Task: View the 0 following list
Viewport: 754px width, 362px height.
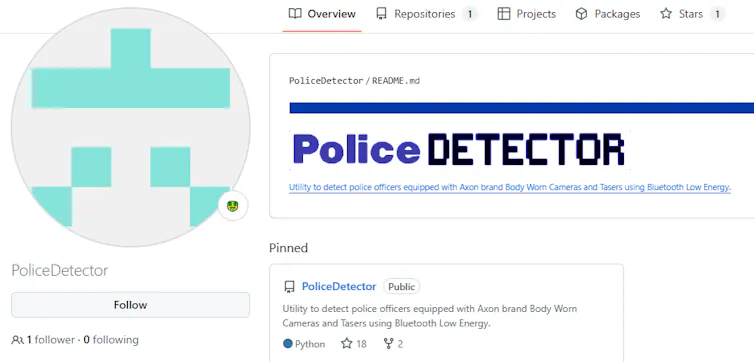Action: pos(111,340)
